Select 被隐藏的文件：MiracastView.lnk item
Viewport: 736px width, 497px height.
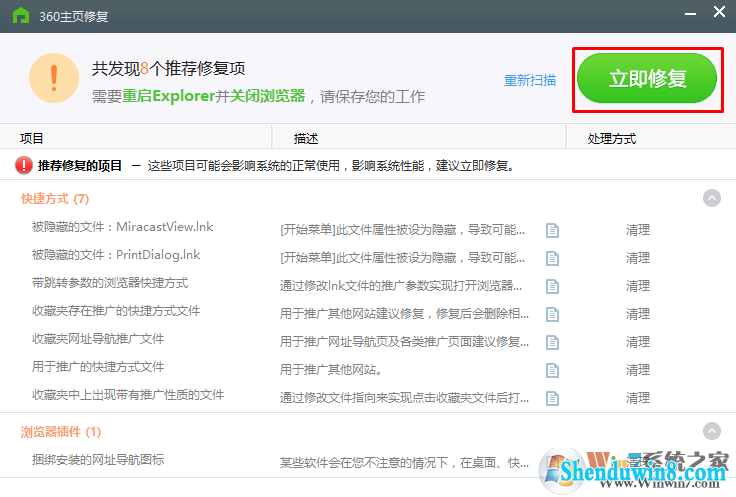coord(123,227)
